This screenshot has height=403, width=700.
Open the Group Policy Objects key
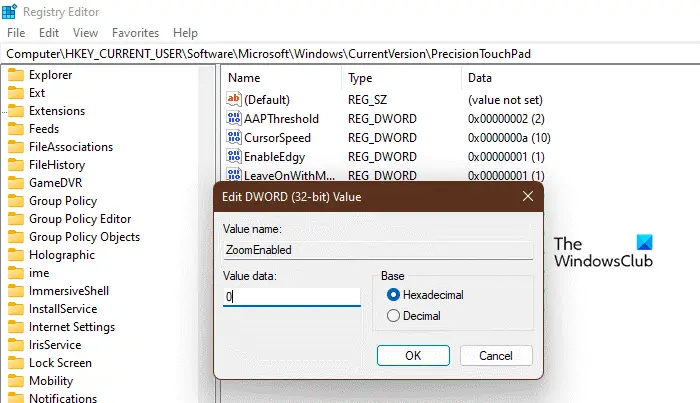(84, 237)
